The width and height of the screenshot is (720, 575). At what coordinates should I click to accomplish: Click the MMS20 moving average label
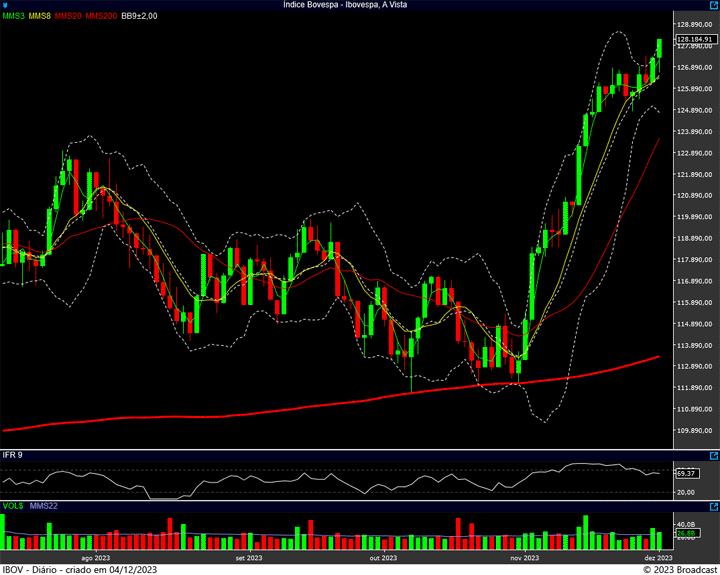tap(69, 17)
